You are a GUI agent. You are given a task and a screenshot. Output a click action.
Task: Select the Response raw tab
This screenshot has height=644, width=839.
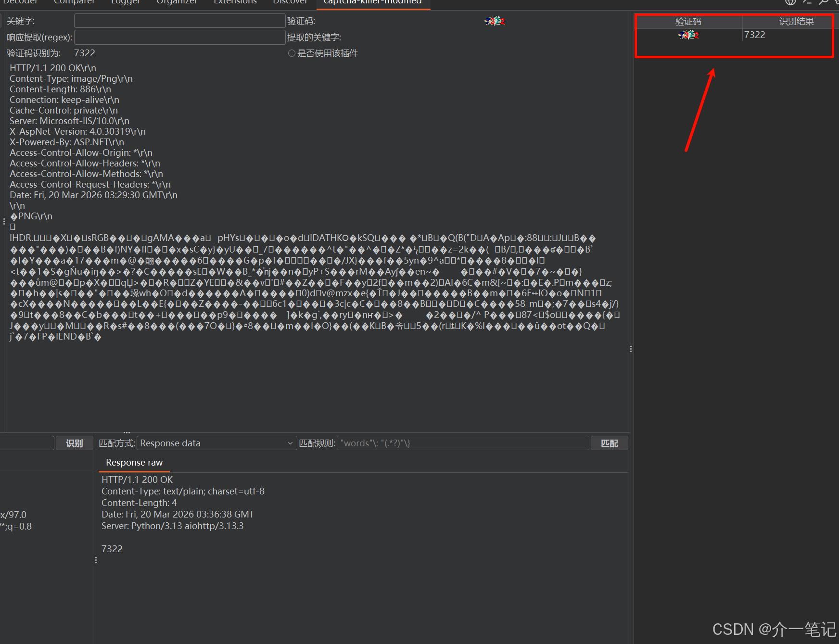pos(134,463)
